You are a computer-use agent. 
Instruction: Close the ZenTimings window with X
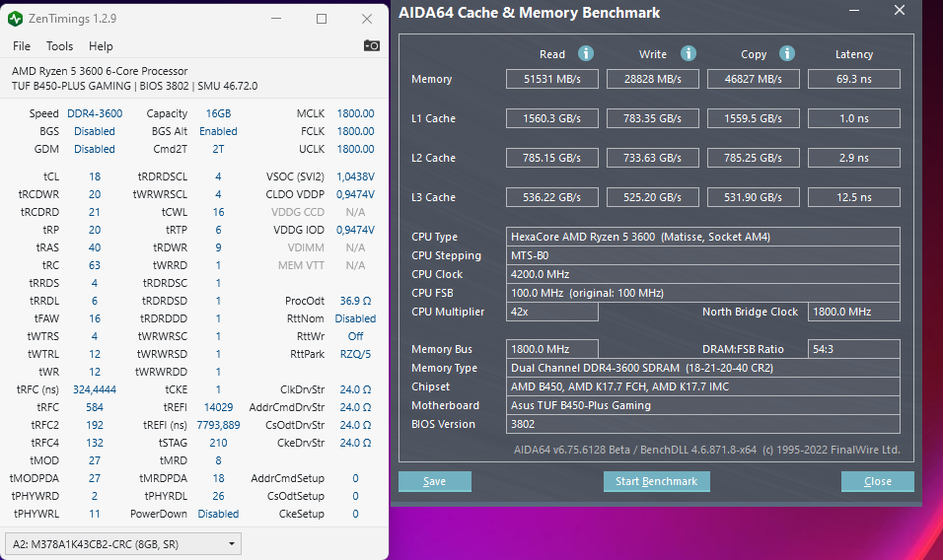(x=367, y=19)
